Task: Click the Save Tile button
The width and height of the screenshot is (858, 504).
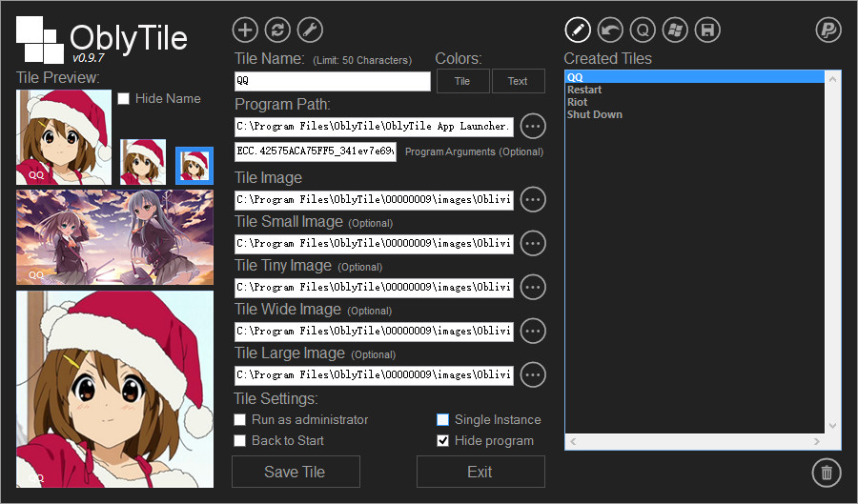Action: pyautogui.click(x=296, y=472)
